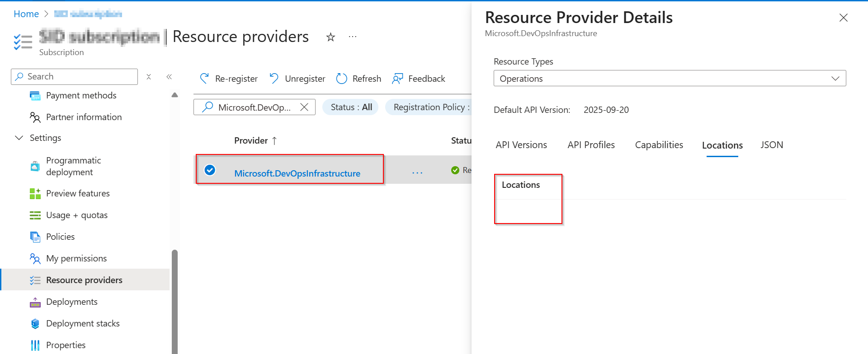This screenshot has height=354, width=868.
Task: Close the Resource Provider Details panel
Action: point(844,18)
